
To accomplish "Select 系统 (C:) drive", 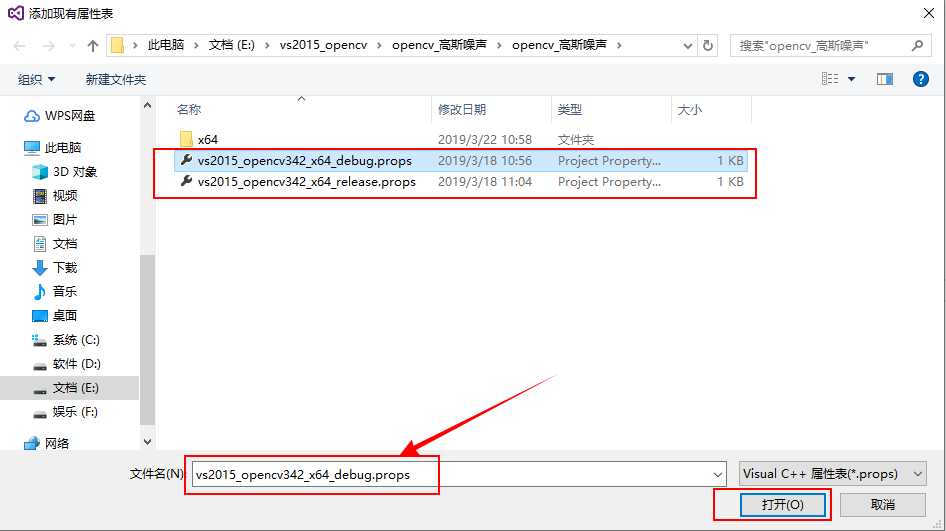I will click(65, 340).
